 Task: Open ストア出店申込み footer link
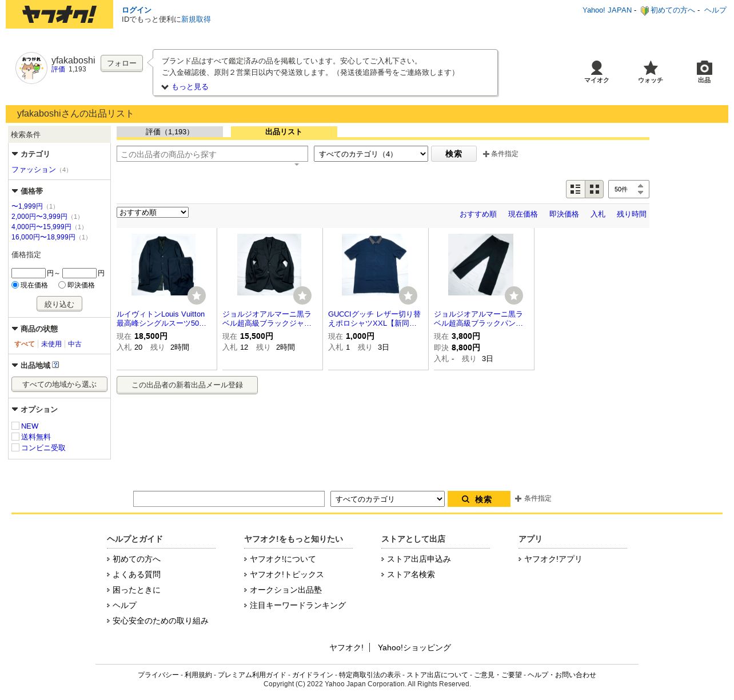point(419,559)
